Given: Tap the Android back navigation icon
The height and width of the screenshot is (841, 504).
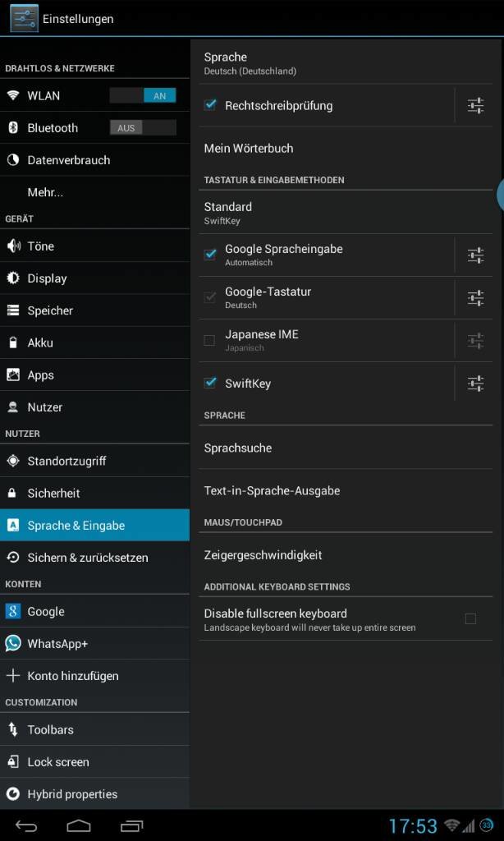Looking at the screenshot, I should (26, 825).
